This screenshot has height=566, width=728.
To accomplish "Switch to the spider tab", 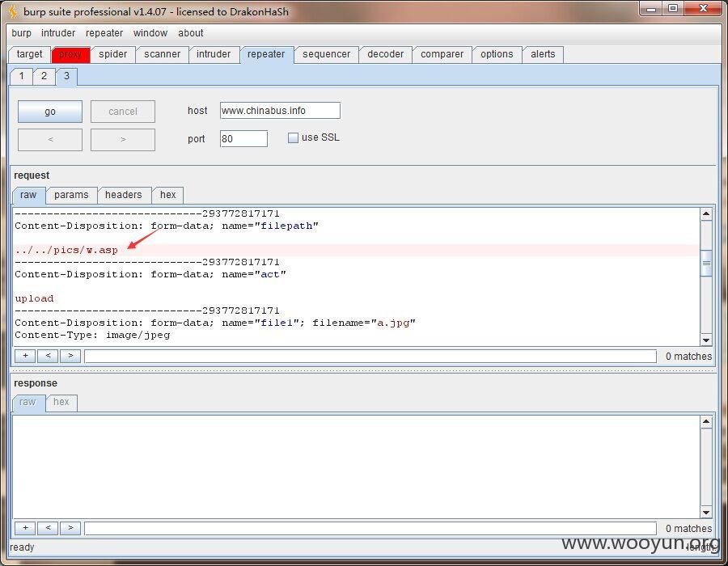I will click(x=112, y=54).
